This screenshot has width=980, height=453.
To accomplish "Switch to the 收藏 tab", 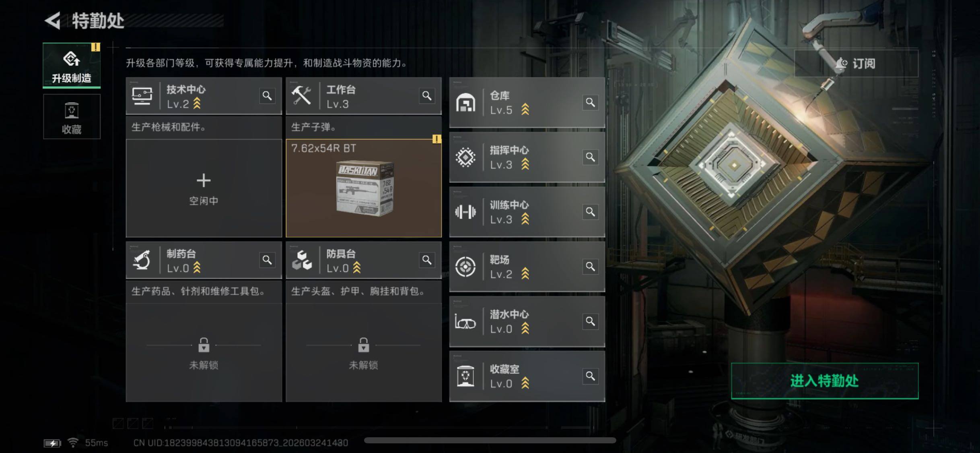I will coord(72,117).
